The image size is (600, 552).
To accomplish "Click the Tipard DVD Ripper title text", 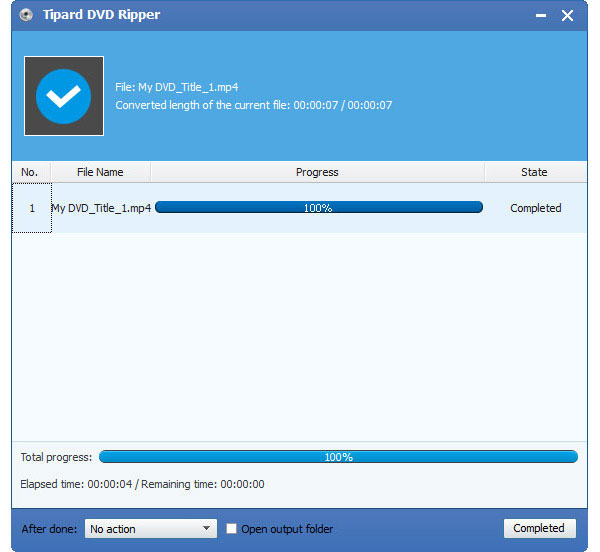I will tap(103, 15).
